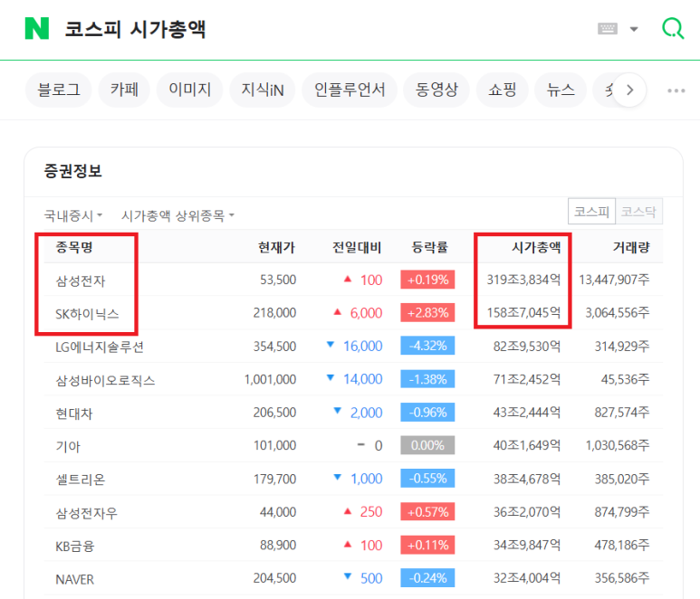Click the 등락률 column header
This screenshot has width=700, height=599.
[429, 247]
